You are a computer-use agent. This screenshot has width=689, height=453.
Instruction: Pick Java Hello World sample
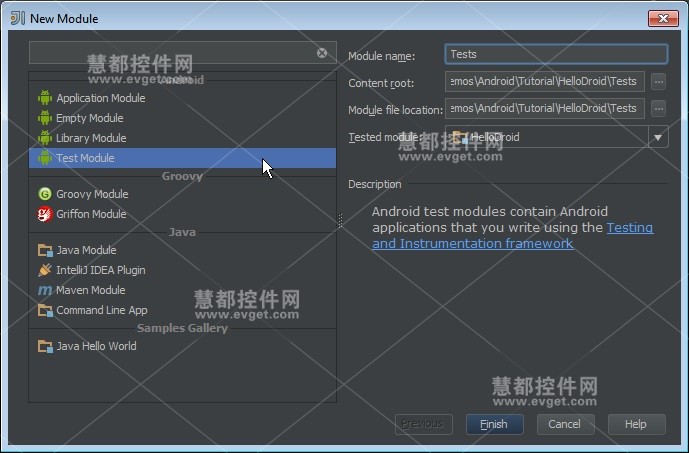coord(182,346)
